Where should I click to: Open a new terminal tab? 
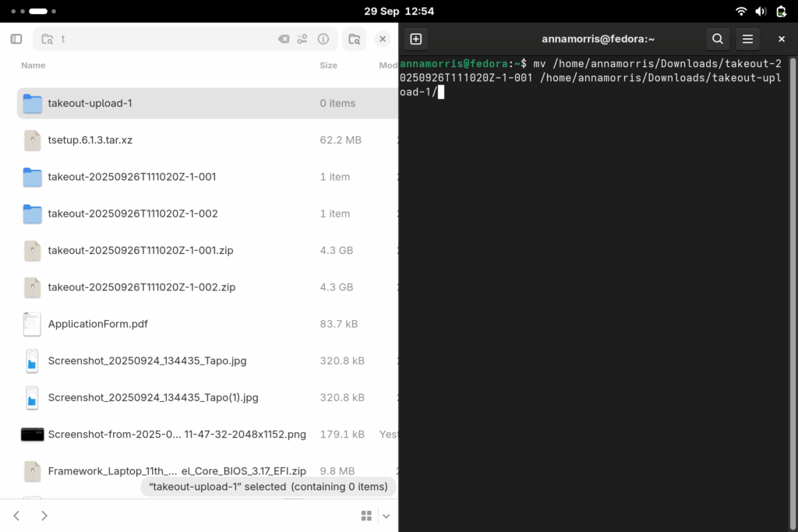click(x=416, y=39)
